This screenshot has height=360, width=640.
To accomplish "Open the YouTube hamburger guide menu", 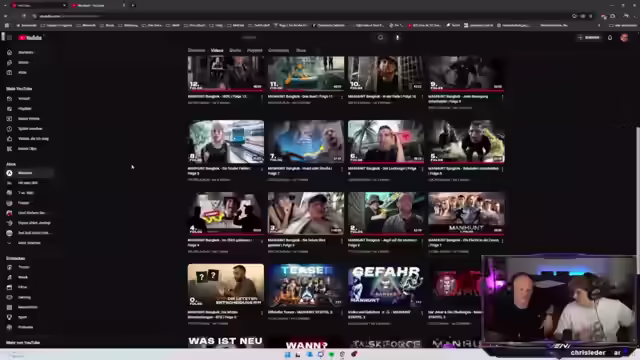I will pos(9,38).
